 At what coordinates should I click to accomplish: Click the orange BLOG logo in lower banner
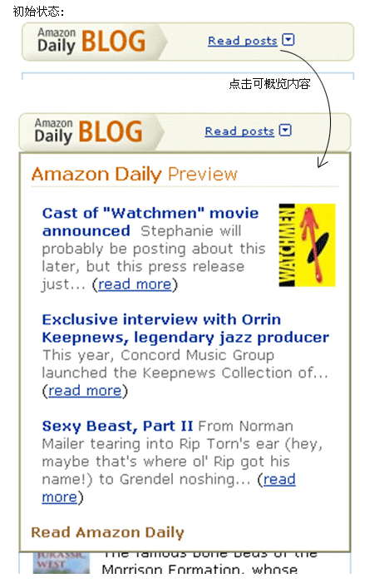(x=111, y=131)
